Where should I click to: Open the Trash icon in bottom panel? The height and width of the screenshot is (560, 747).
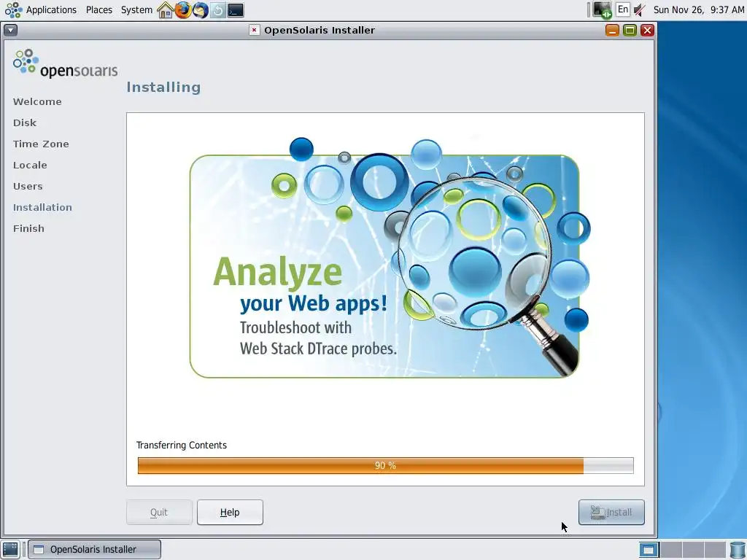tap(738, 550)
